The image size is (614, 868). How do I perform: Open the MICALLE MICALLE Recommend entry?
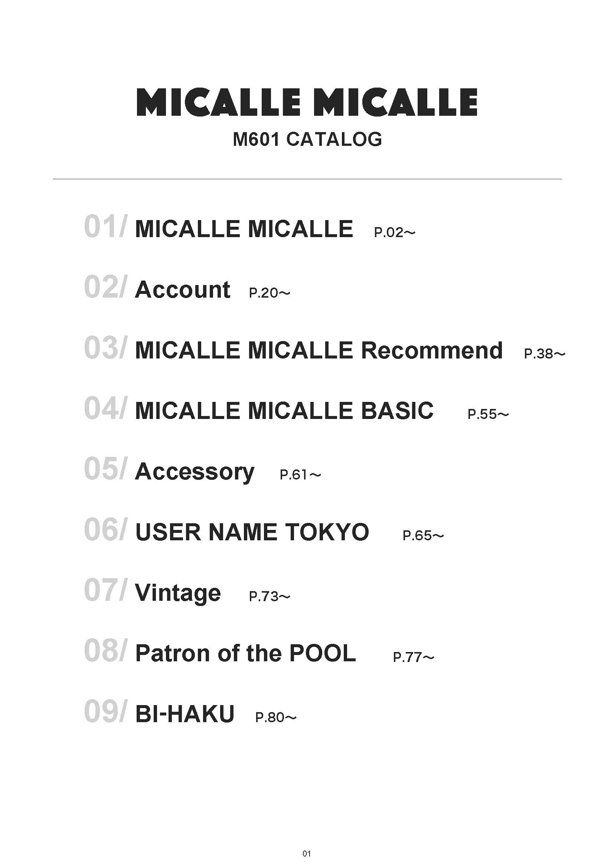[319, 350]
